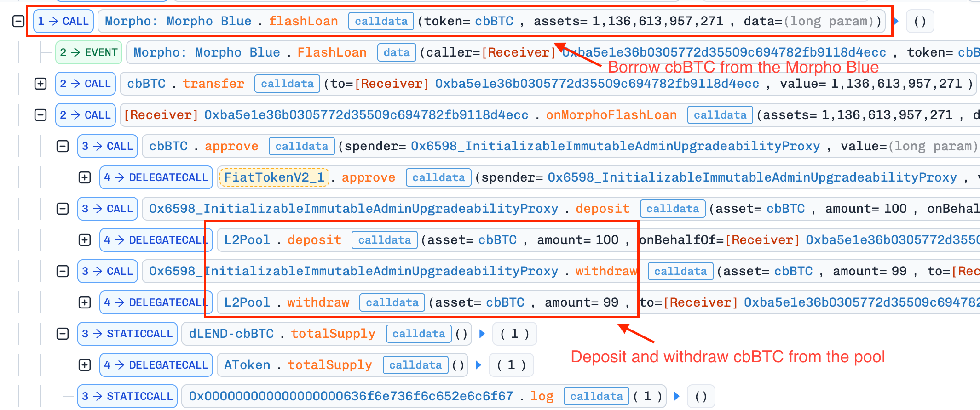Open calldata for the cbBTC approve call
The width and height of the screenshot is (980, 410).
pyautogui.click(x=301, y=146)
